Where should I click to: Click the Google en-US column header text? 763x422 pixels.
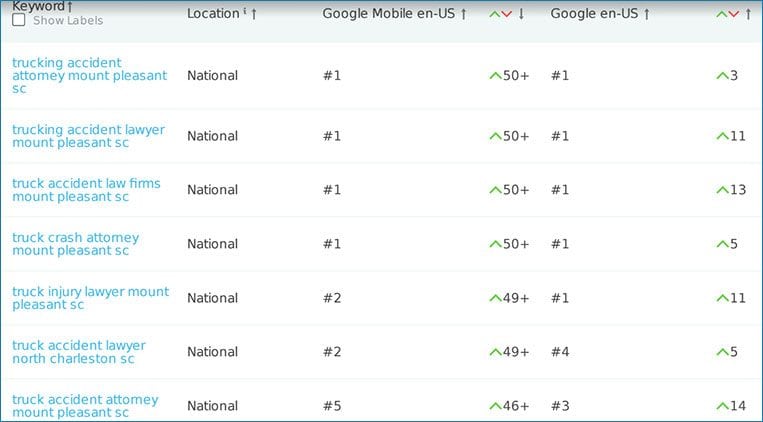tap(594, 14)
